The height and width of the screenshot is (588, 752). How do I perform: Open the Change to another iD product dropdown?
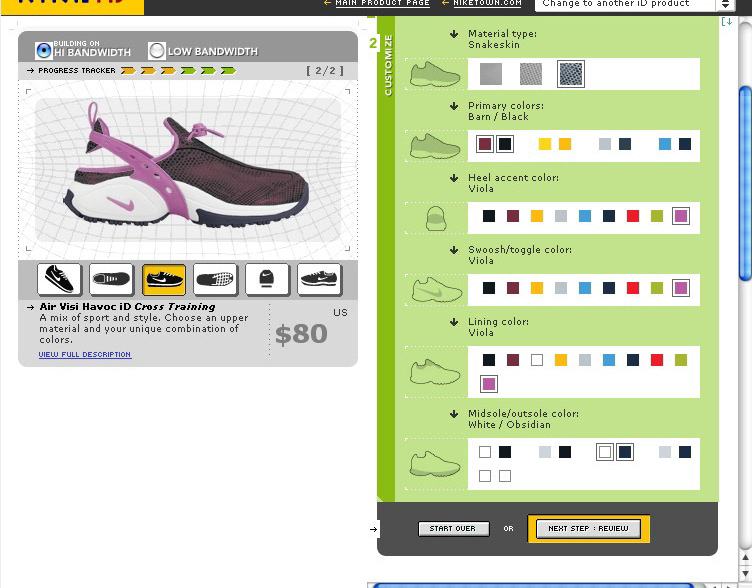click(633, 4)
